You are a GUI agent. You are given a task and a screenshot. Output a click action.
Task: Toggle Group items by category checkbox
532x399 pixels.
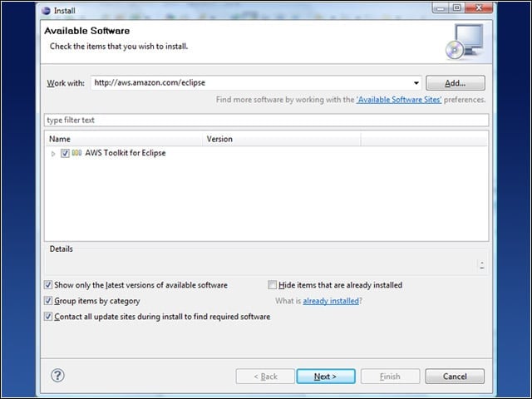coord(48,301)
